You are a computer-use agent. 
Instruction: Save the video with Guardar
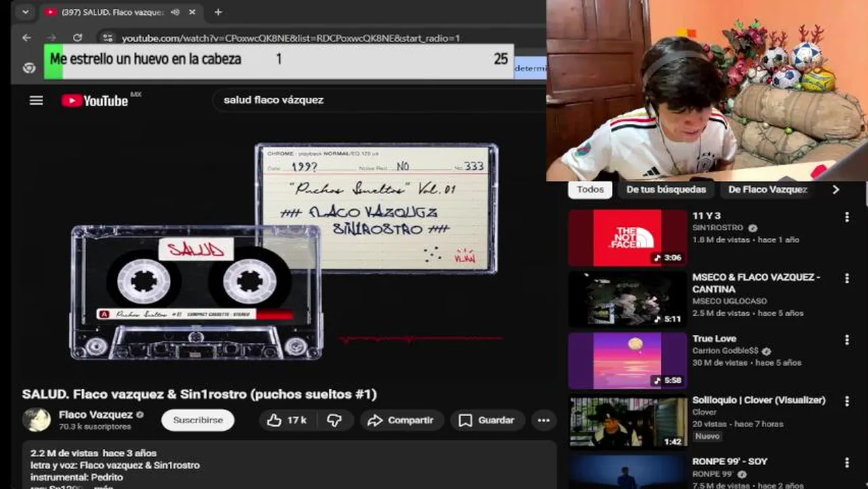(x=487, y=420)
